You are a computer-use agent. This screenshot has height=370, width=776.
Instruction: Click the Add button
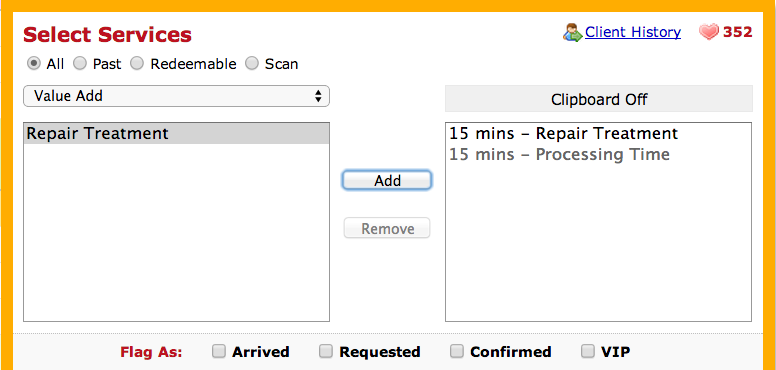tap(387, 181)
